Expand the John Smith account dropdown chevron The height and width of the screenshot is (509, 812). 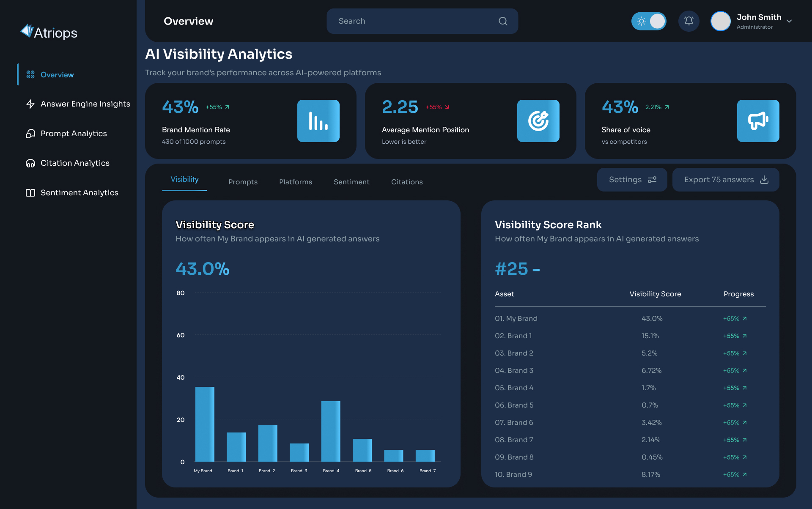(789, 21)
